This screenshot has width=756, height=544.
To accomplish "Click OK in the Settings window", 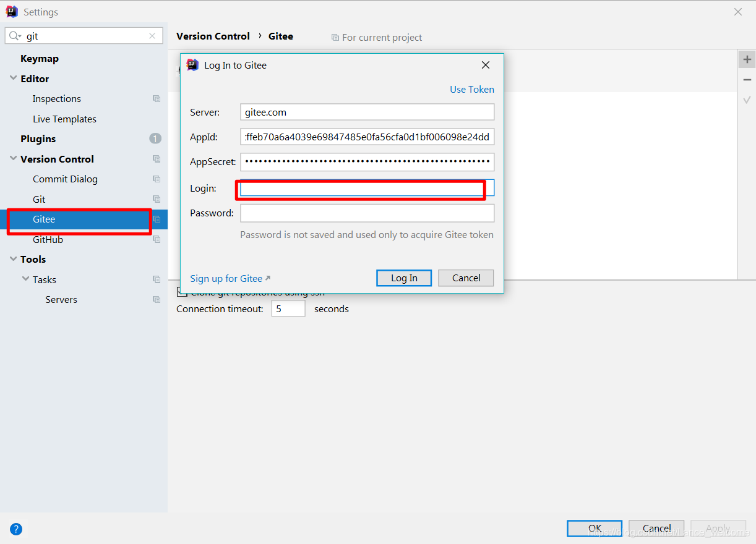I will 595,529.
